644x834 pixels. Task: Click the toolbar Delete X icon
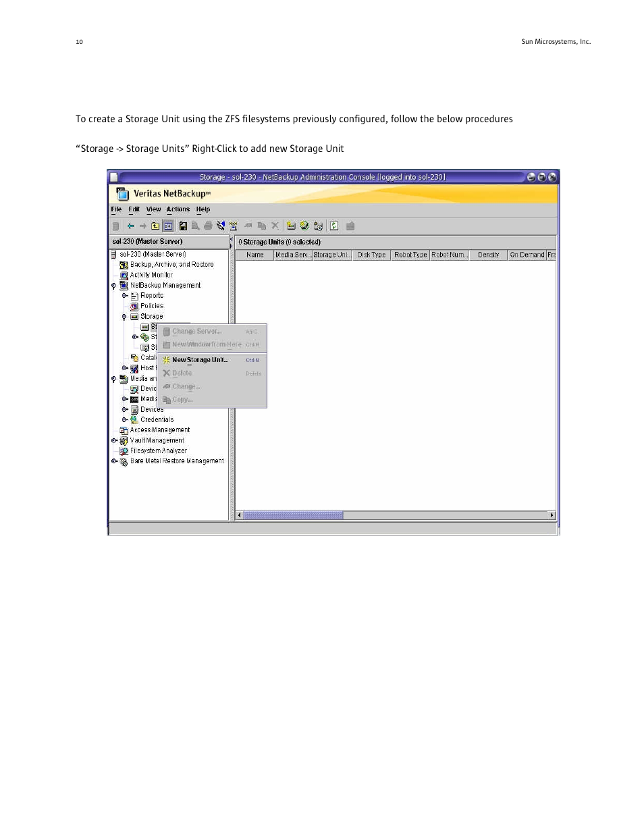coord(275,226)
